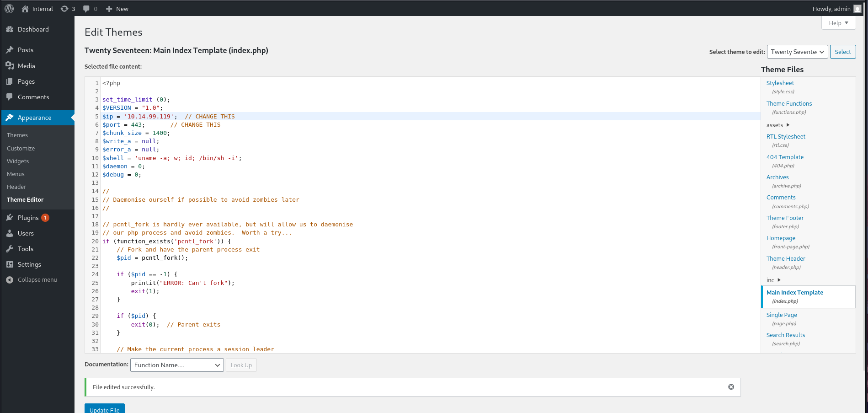This screenshot has height=413, width=868.
Task: Click the Users person icon
Action: [10, 233]
